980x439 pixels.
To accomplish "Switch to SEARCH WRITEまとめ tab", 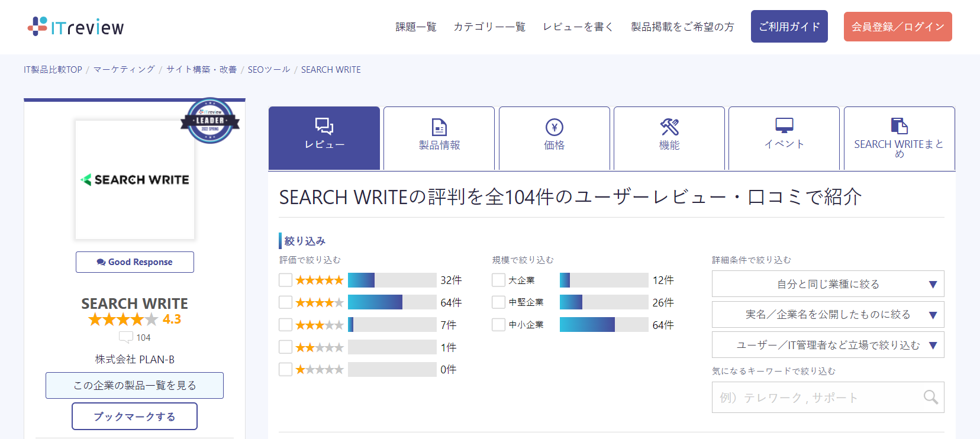I will [898, 138].
